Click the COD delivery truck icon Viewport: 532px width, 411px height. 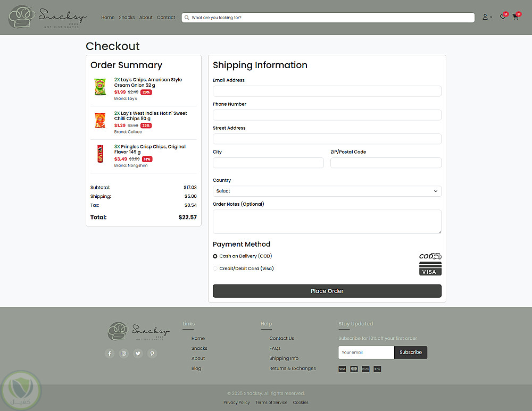point(430,256)
